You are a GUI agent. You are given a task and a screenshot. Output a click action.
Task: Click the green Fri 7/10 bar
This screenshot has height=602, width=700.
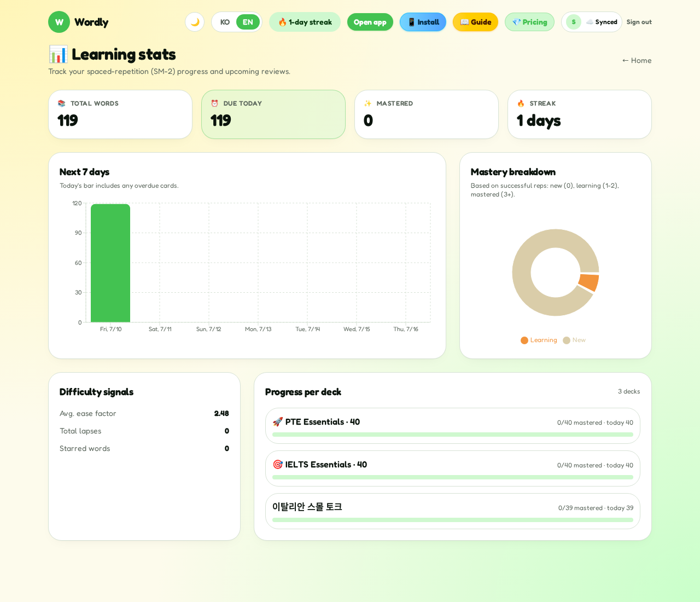click(110, 263)
